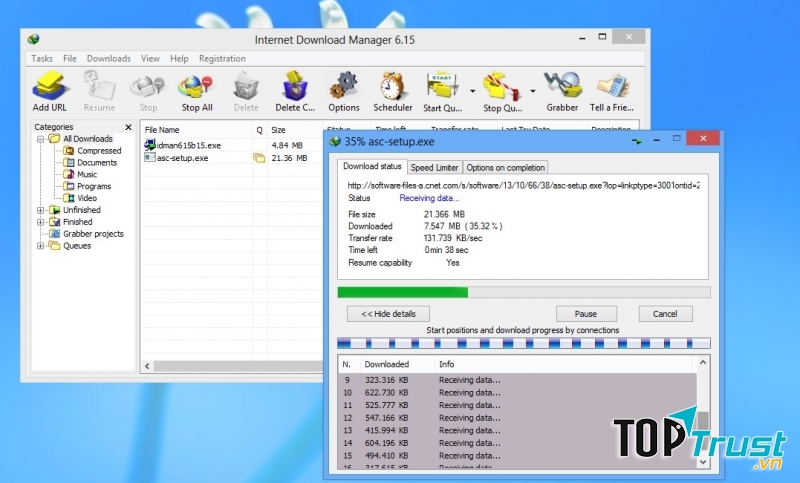Click the Video category icon
This screenshot has height=483, width=800.
(x=68, y=198)
